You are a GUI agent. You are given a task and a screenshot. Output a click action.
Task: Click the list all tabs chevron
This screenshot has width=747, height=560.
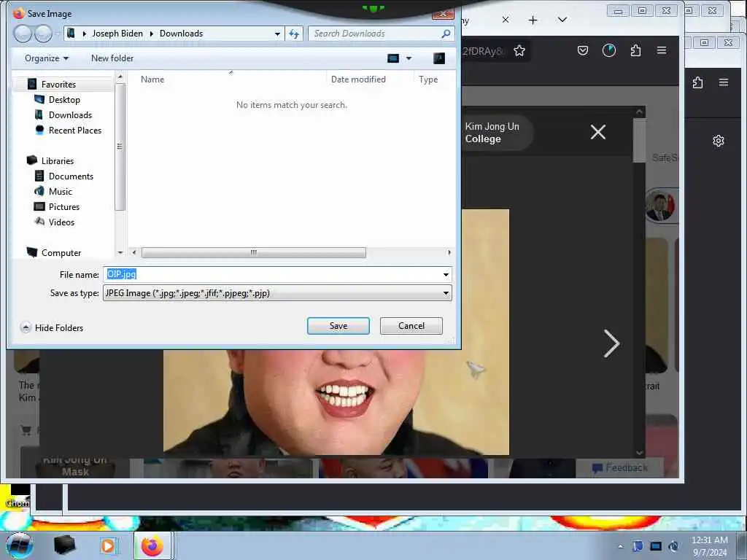(562, 20)
